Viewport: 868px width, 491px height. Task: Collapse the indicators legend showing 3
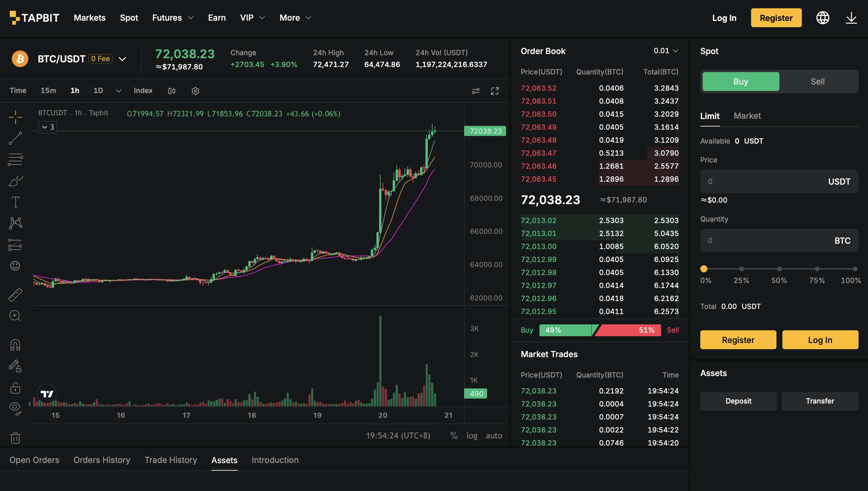(48, 127)
